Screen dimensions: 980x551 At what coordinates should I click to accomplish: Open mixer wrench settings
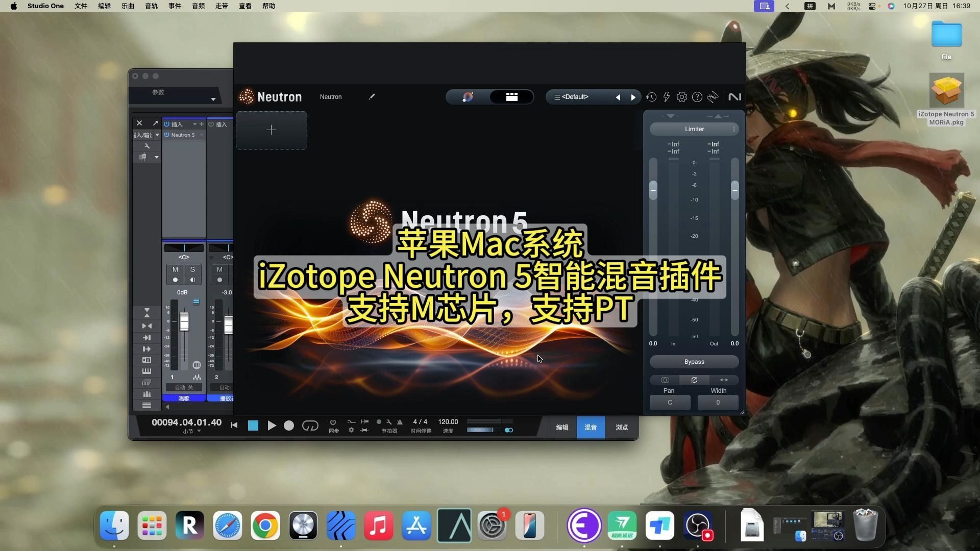147,146
